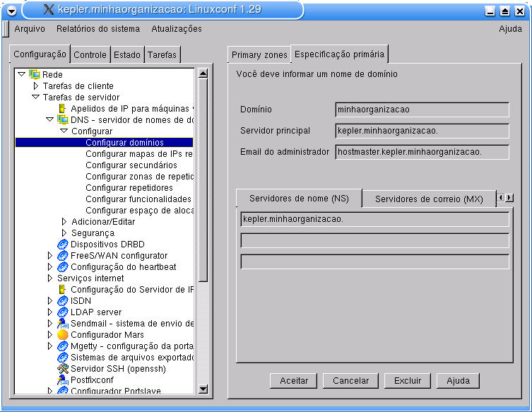Open the Atualizações menu
The width and height of the screenshot is (532, 412).
pyautogui.click(x=177, y=29)
